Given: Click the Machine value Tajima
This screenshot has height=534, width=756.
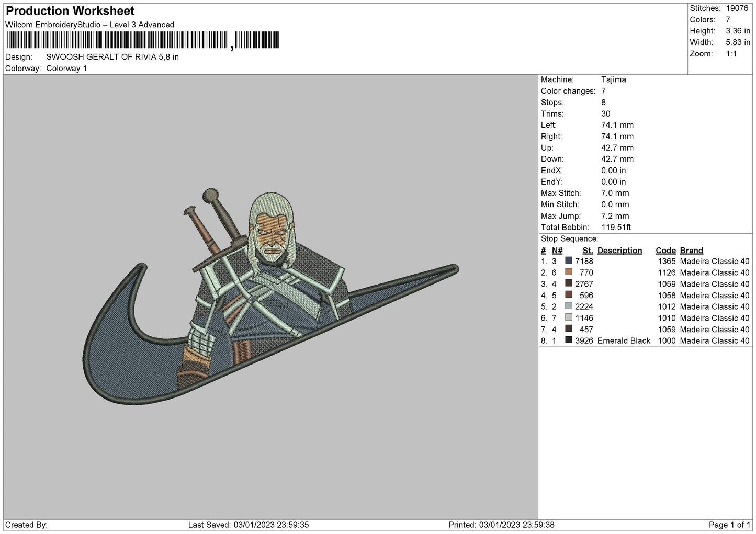Looking at the screenshot, I should (x=613, y=79).
